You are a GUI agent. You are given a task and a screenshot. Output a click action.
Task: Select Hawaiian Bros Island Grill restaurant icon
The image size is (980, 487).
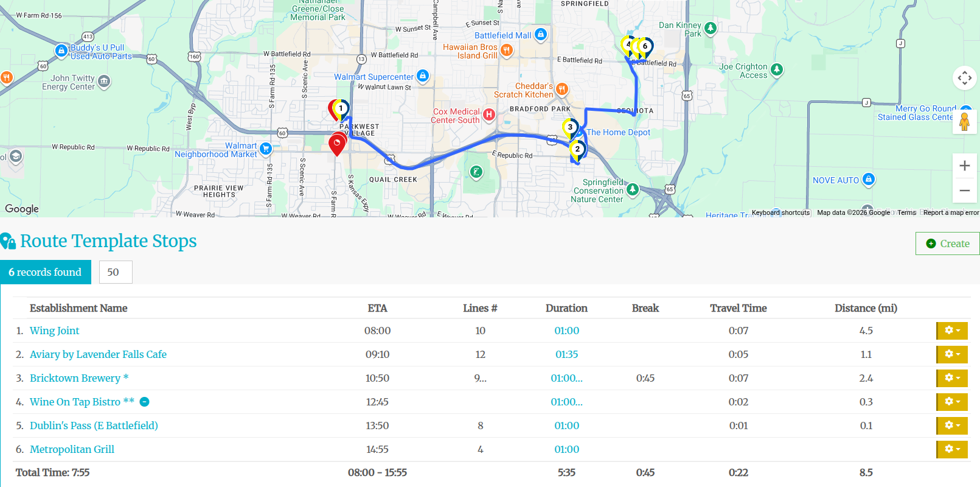tap(506, 51)
